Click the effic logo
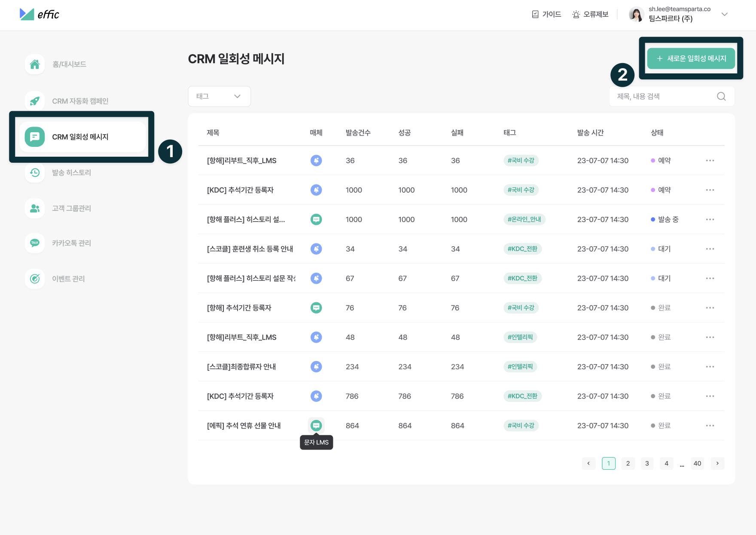The width and height of the screenshot is (756, 535). click(x=40, y=15)
